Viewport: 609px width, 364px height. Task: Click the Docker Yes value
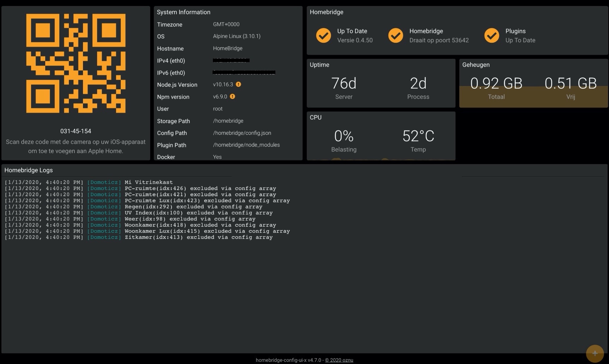tap(217, 157)
